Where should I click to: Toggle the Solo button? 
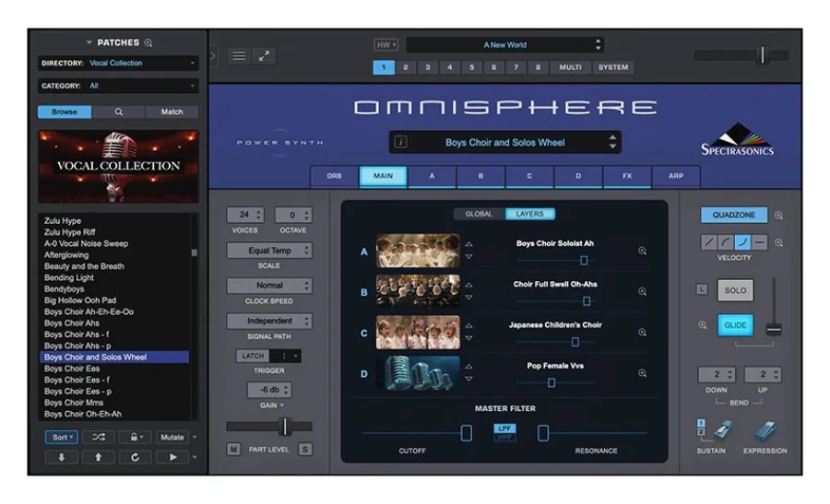pyautogui.click(x=735, y=290)
